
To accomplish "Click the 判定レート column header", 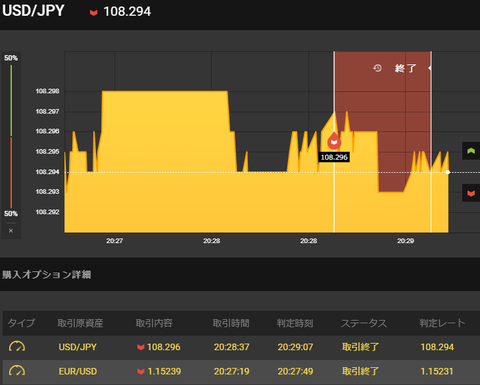I will [442, 323].
